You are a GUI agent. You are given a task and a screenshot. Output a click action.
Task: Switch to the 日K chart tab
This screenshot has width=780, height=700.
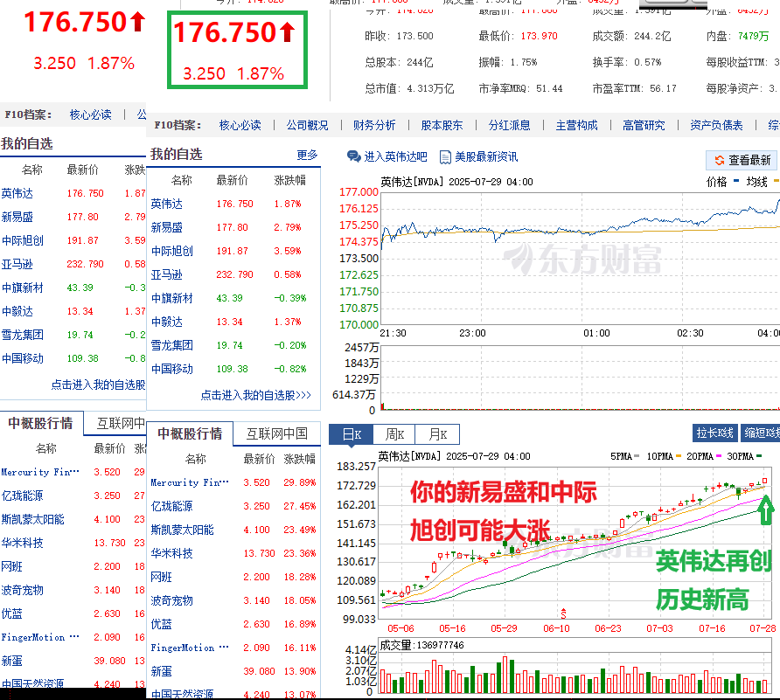pyautogui.click(x=352, y=434)
